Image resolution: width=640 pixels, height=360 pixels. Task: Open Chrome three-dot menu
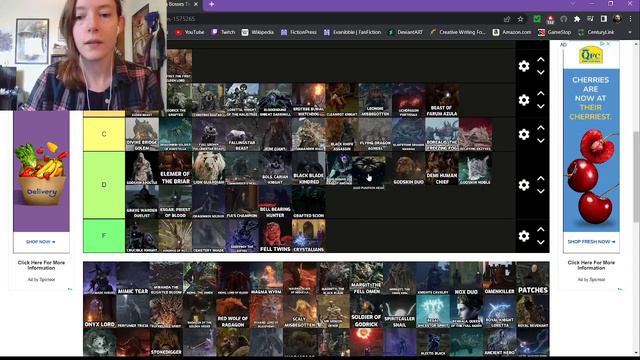coord(630,19)
